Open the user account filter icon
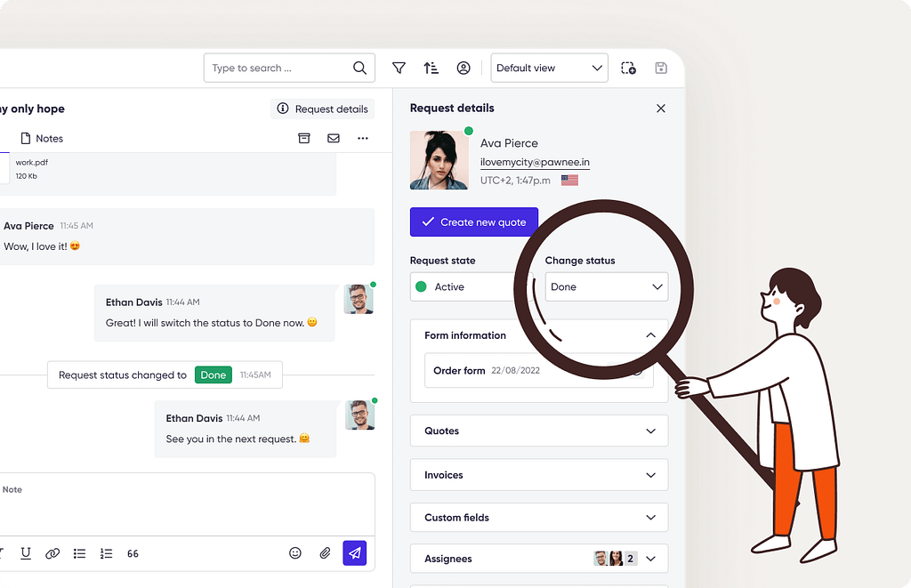Image resolution: width=911 pixels, height=588 pixels. pyautogui.click(x=463, y=68)
